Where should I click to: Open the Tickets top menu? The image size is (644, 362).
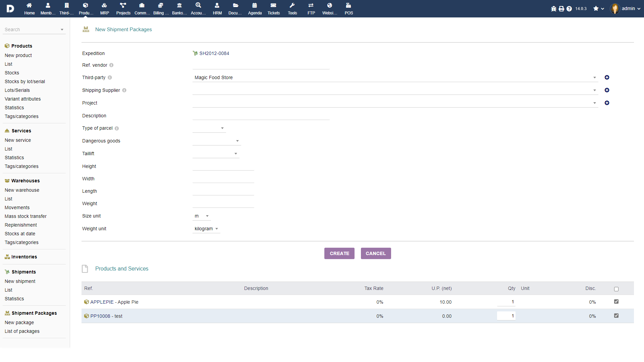click(x=273, y=8)
